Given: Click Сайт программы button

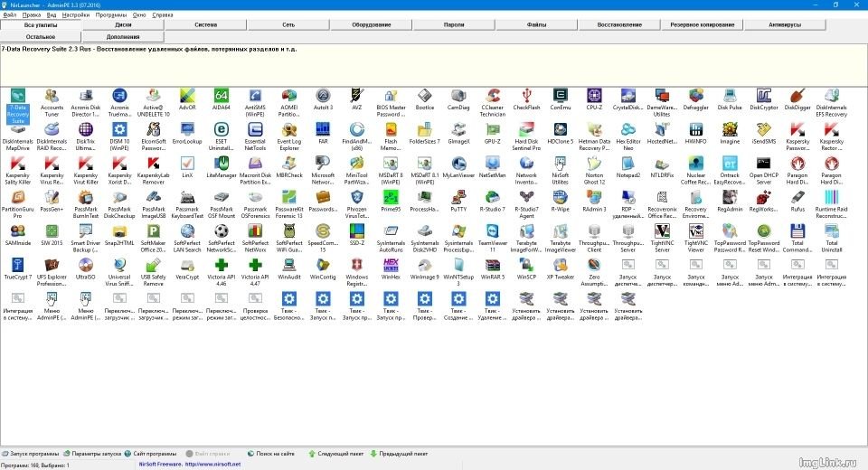Looking at the screenshot, I should pos(150,454).
